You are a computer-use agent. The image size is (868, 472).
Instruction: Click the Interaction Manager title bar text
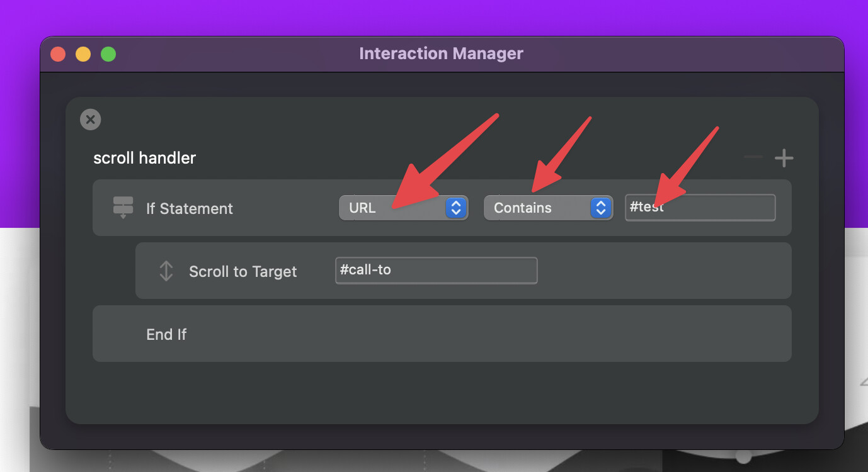(441, 54)
